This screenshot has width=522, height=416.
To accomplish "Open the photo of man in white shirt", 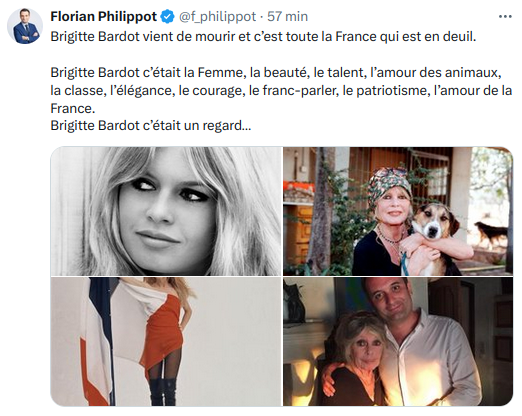I will pos(398,342).
